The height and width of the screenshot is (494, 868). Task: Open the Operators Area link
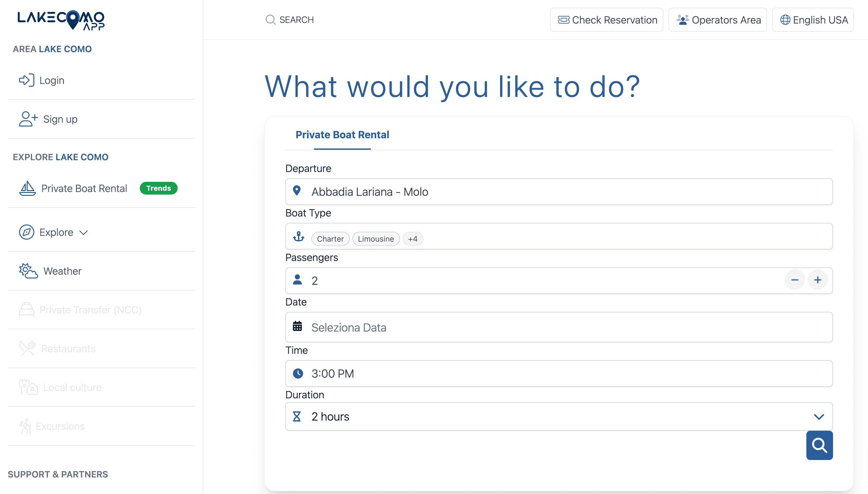coord(717,20)
